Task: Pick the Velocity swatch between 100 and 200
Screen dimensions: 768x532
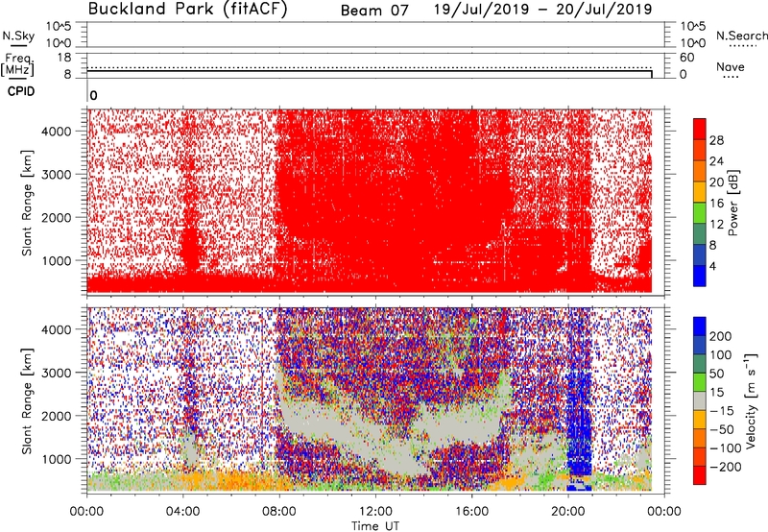Action: click(700, 345)
